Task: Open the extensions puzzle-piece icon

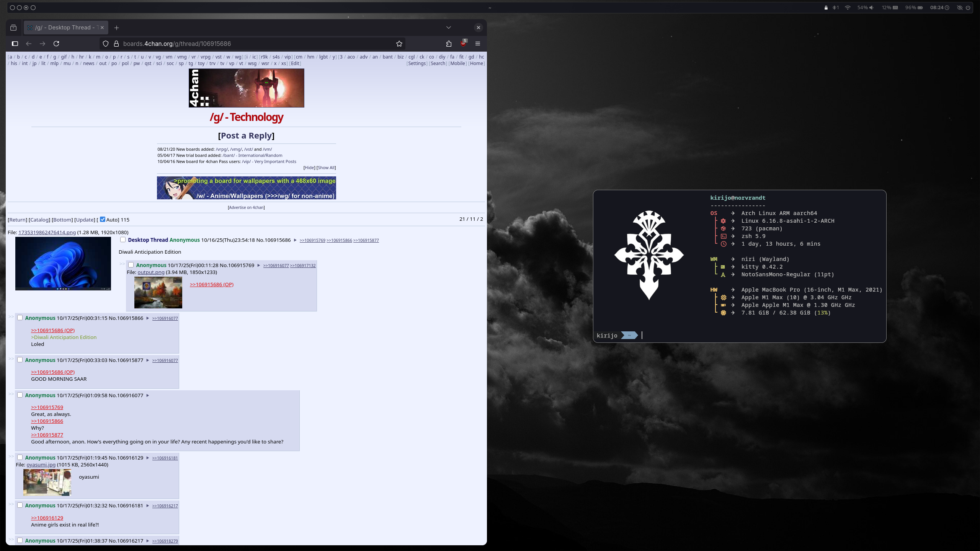Action: tap(449, 44)
